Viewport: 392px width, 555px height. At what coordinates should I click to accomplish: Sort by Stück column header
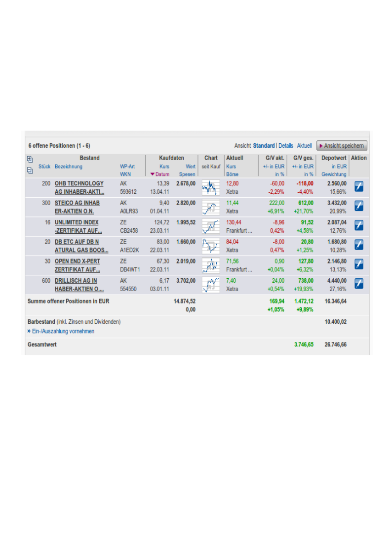(44, 167)
